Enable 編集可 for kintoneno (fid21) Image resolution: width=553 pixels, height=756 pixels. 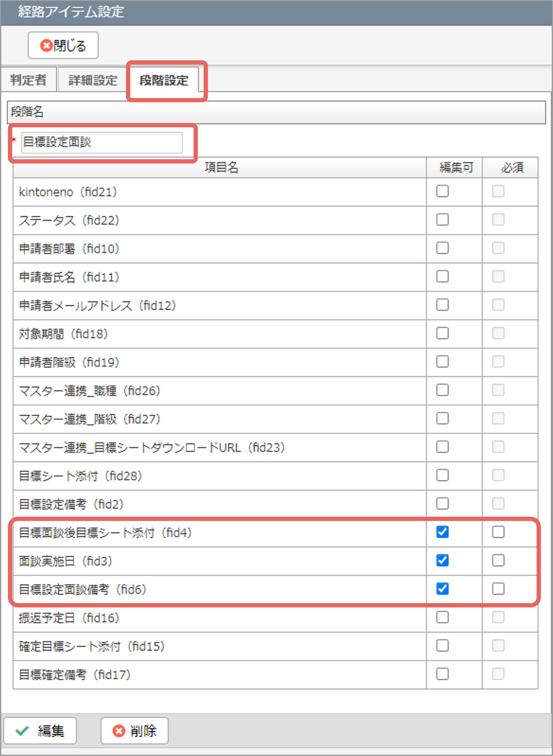click(442, 191)
